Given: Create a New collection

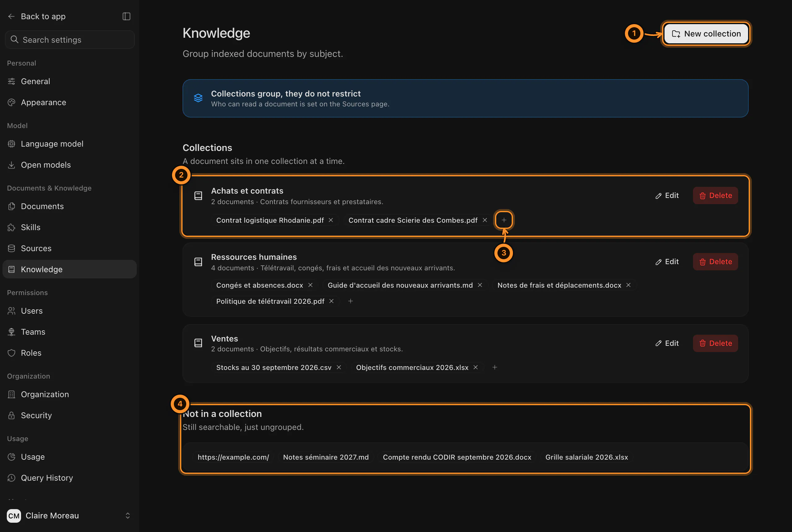Looking at the screenshot, I should [x=706, y=34].
